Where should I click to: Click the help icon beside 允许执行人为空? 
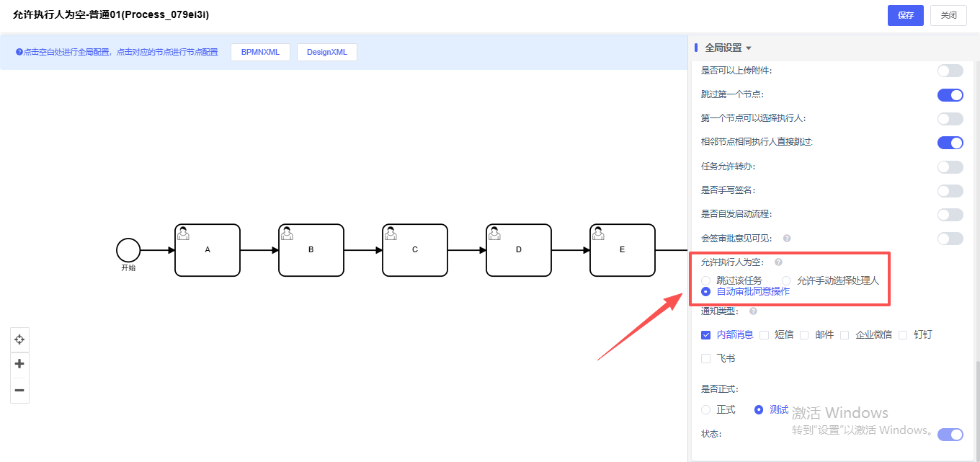tap(778, 262)
